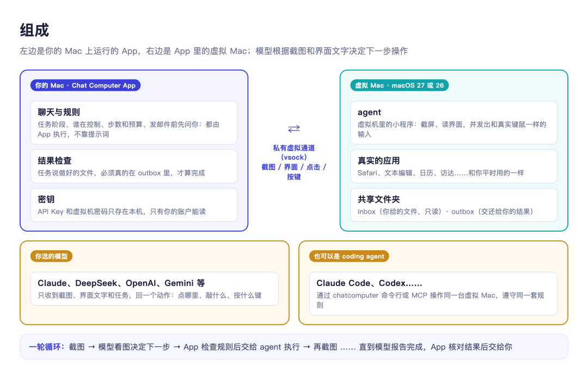Select the 真实的应用 card title
Image resolution: width=588 pixels, height=379 pixels.
click(x=379, y=160)
